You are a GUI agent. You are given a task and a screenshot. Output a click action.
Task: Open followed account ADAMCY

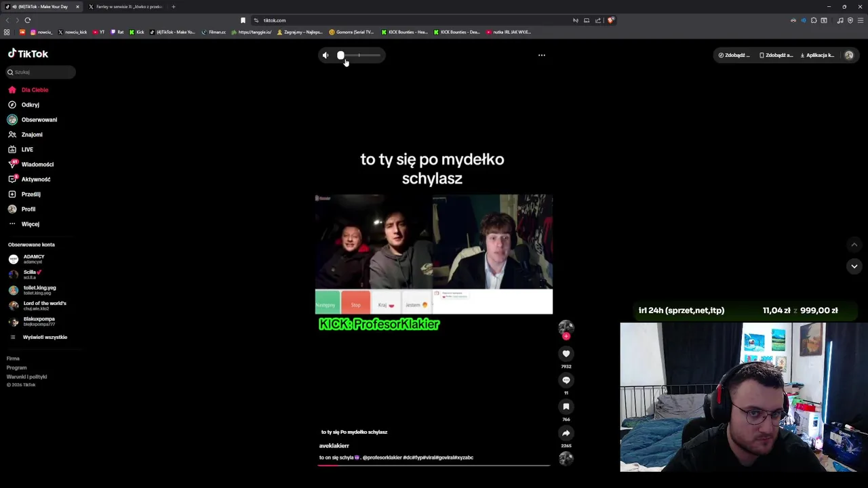tap(27, 259)
